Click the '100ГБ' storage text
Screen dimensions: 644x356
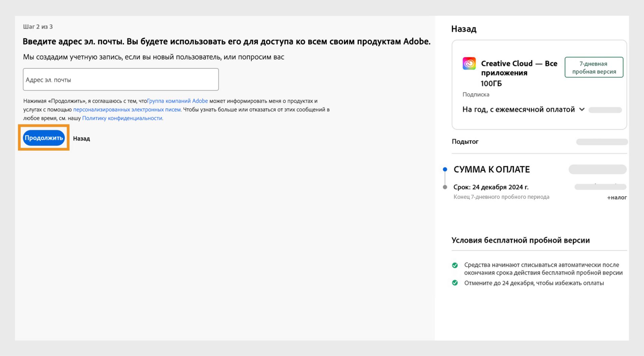click(491, 84)
